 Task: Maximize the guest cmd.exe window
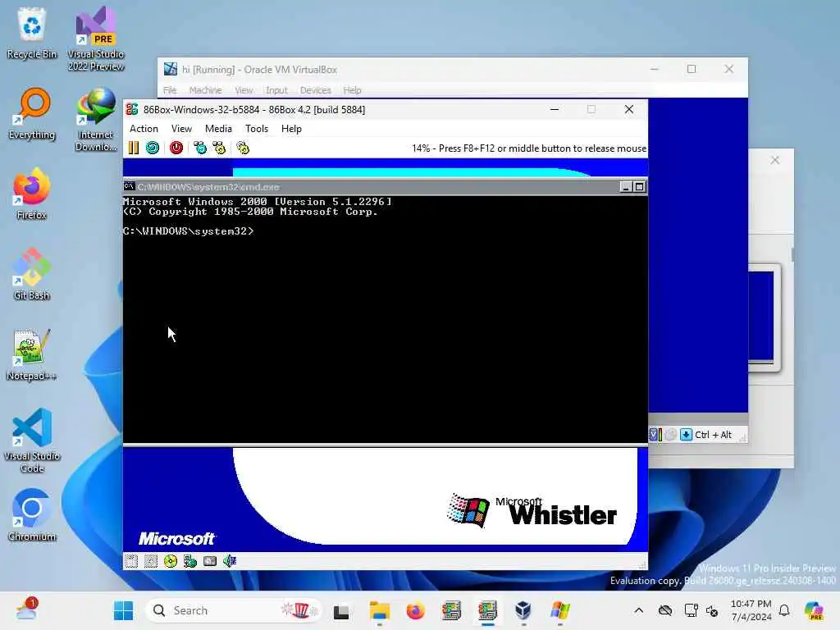(639, 186)
